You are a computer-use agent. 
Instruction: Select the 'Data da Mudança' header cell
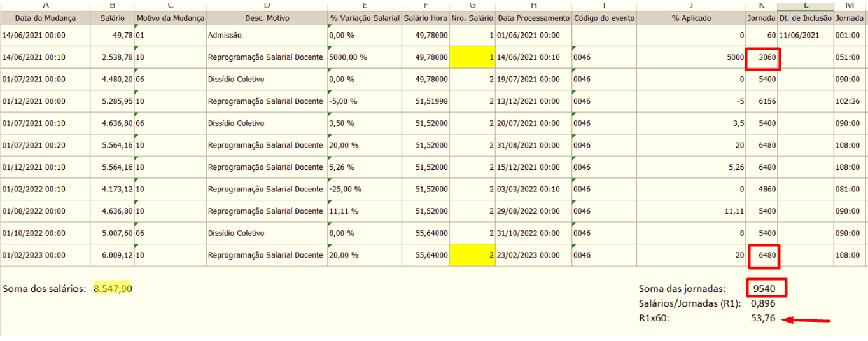[45, 18]
